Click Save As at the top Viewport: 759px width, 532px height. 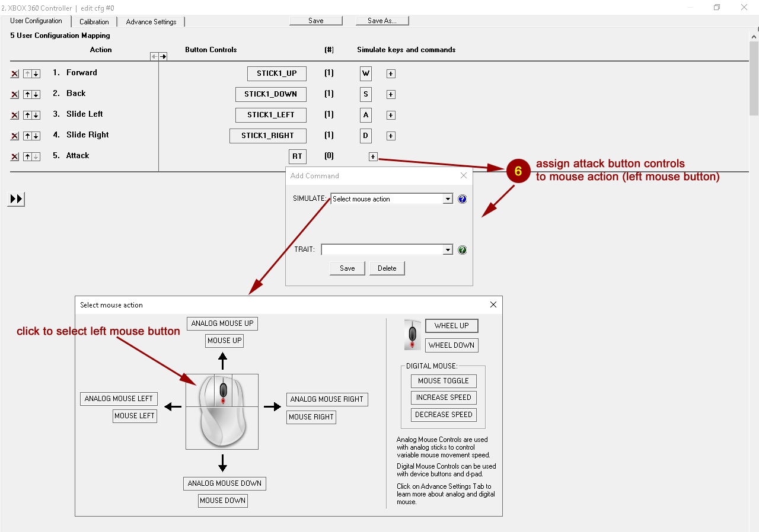click(382, 21)
